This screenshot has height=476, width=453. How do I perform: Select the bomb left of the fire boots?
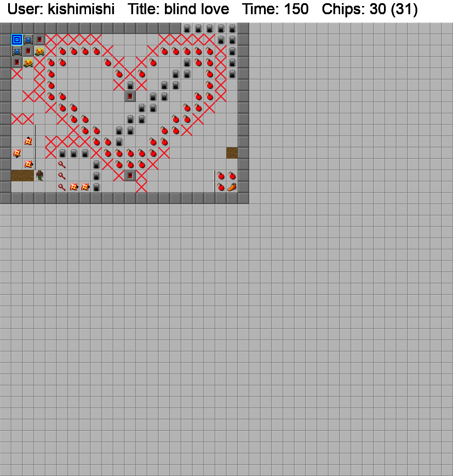(x=221, y=187)
